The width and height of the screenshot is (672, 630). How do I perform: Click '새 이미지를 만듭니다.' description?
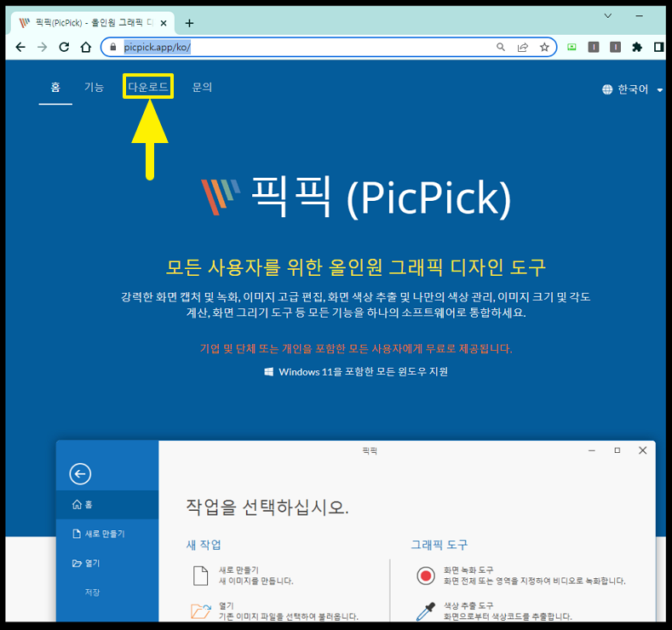pyautogui.click(x=256, y=581)
